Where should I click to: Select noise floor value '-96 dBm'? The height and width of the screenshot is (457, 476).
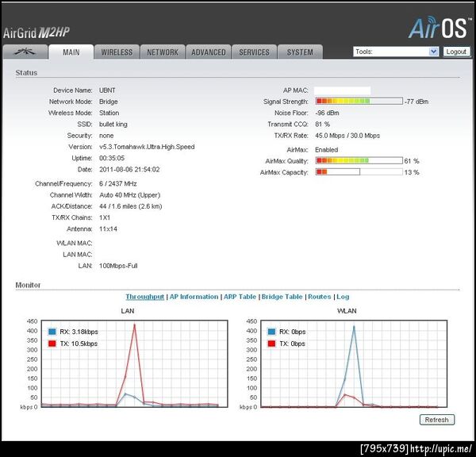click(x=327, y=113)
